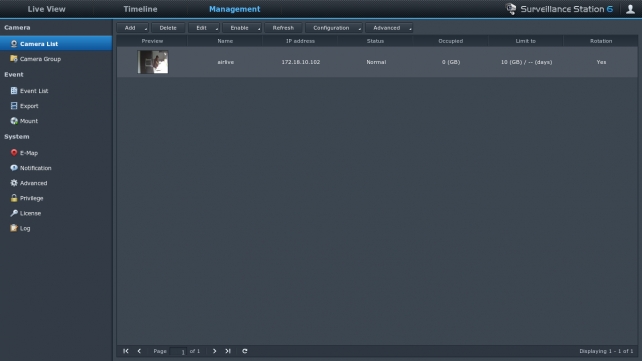The height and width of the screenshot is (361, 642).
Task: Expand the Add dropdown
Action: [133, 28]
